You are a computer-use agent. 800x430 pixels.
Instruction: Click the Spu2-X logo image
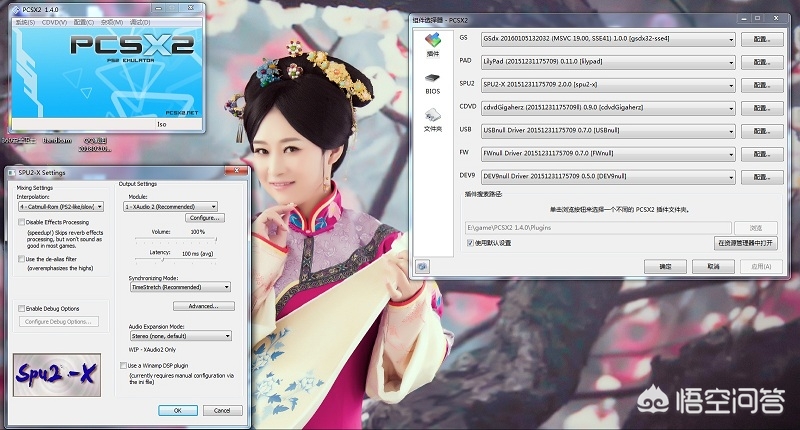[x=57, y=375]
